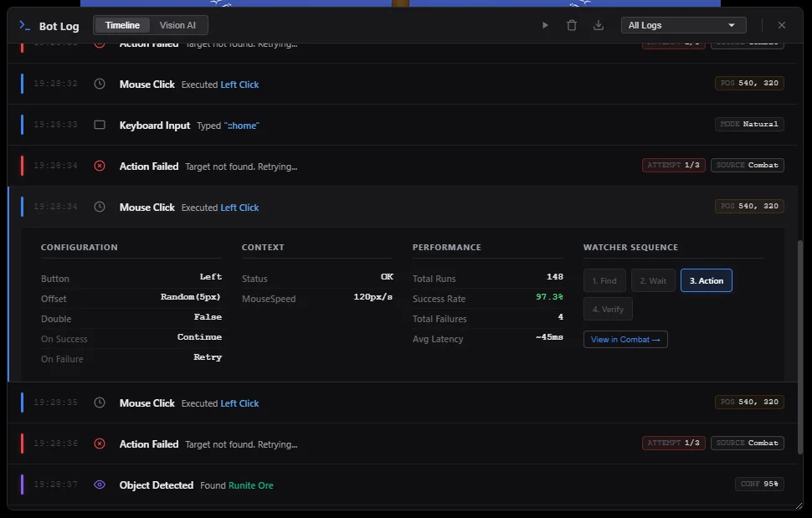Click the POS 540, 320 badge on the 19:28:32 row
This screenshot has height=518, width=812.
pyautogui.click(x=749, y=84)
